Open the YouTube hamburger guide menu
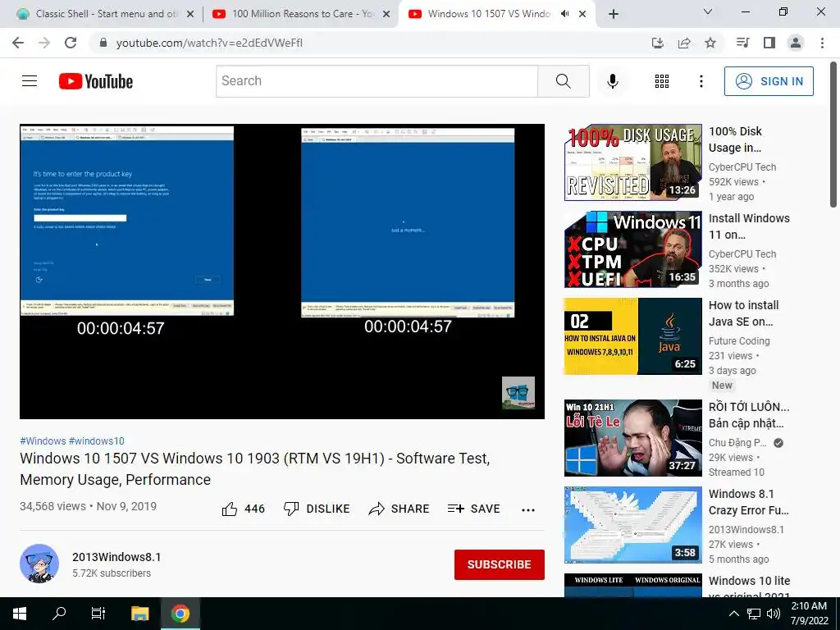This screenshot has height=630, width=840. point(30,81)
